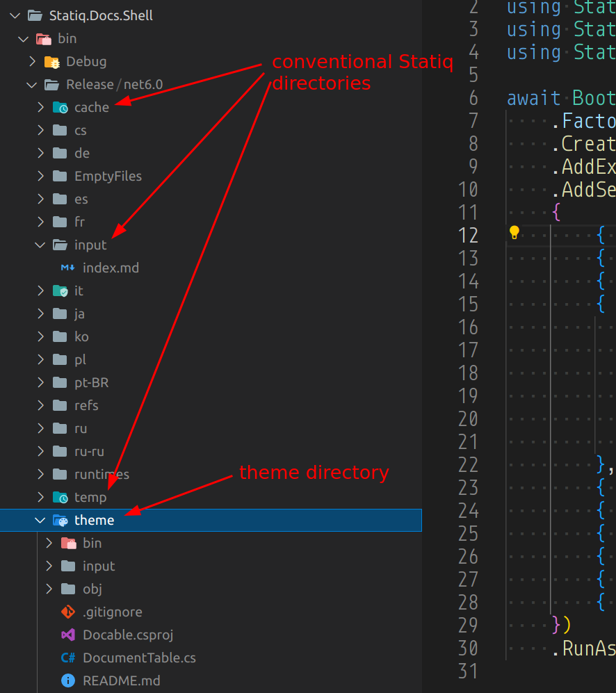616x693 pixels.
Task: Collapse the theme folder chevron
Action: coord(40,520)
